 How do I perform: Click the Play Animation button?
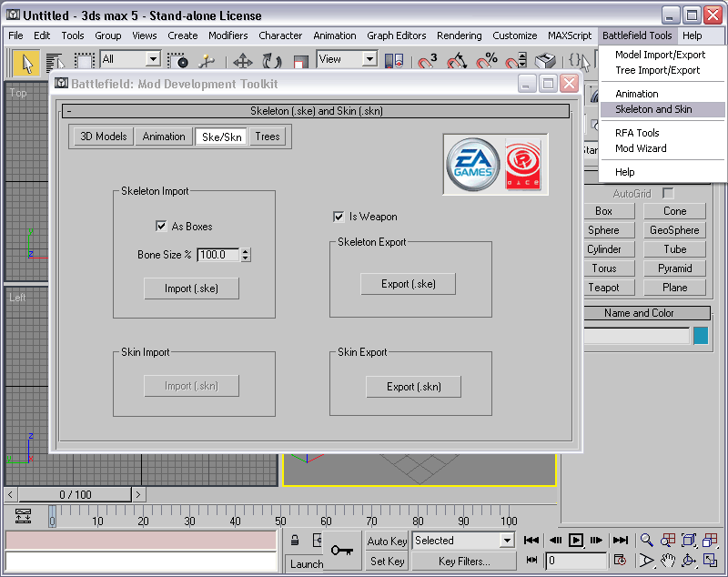[576, 540]
